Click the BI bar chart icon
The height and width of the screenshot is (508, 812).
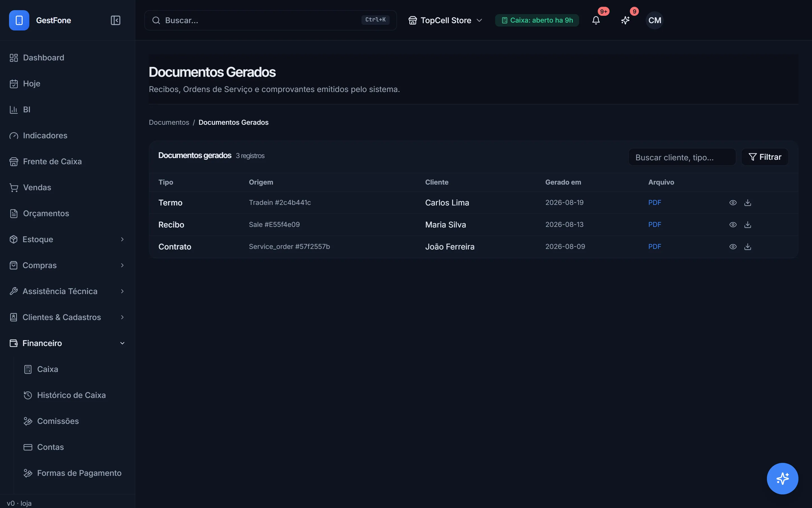pos(14,110)
